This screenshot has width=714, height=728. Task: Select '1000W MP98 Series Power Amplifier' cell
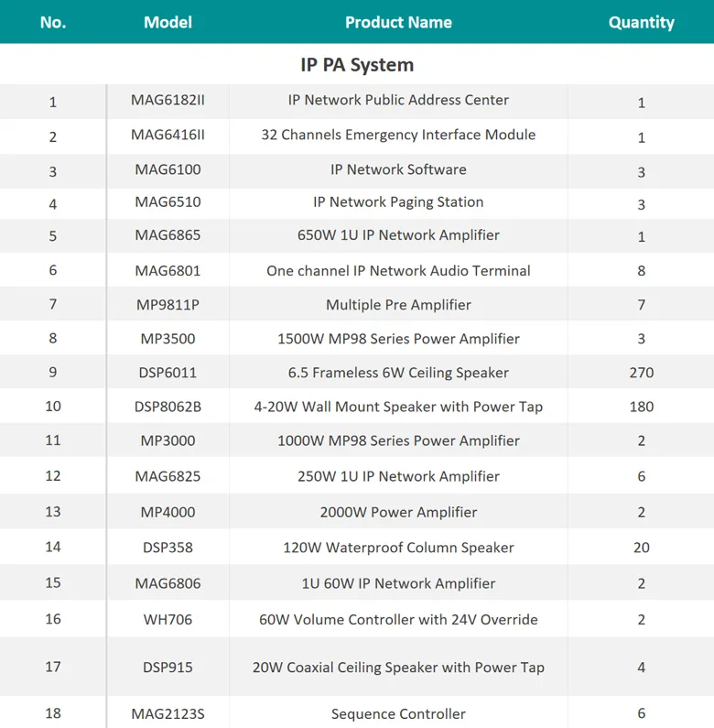tap(398, 440)
